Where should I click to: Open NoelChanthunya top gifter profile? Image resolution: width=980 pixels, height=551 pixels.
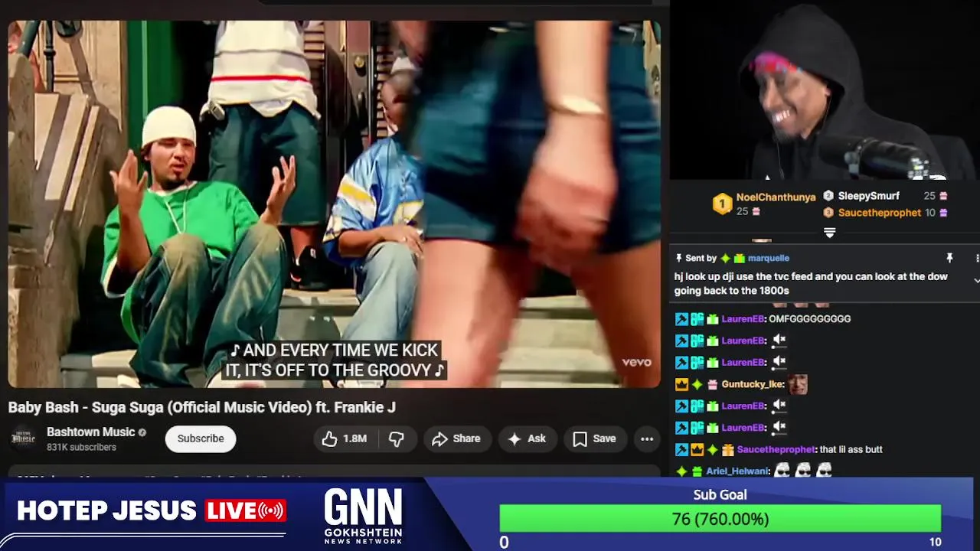pos(776,197)
